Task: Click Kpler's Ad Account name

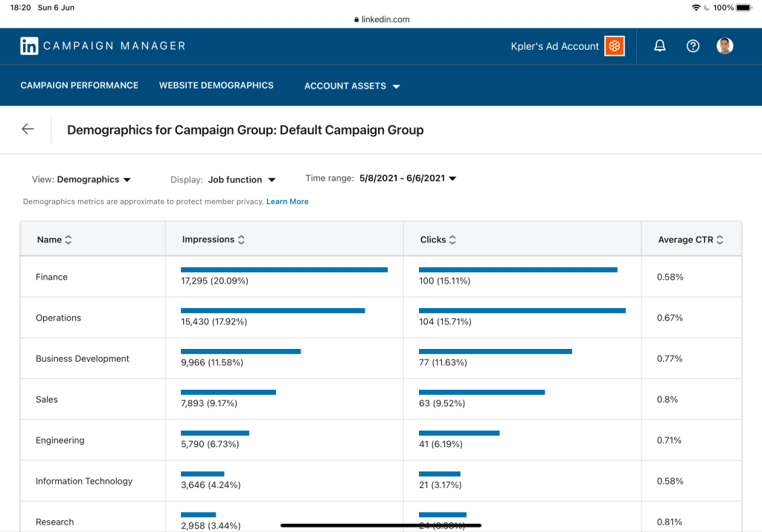Action: [554, 46]
